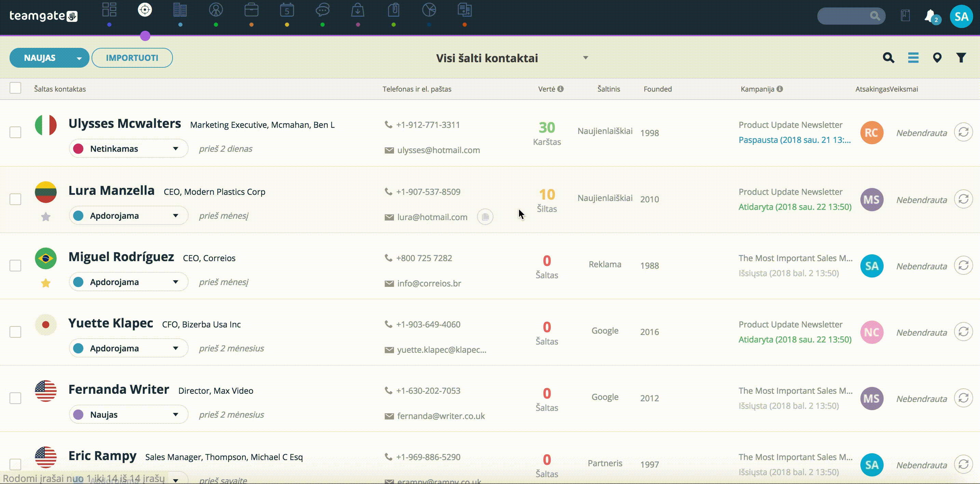The image size is (980, 484).
Task: Sort by the Vertė column header
Action: click(547, 89)
